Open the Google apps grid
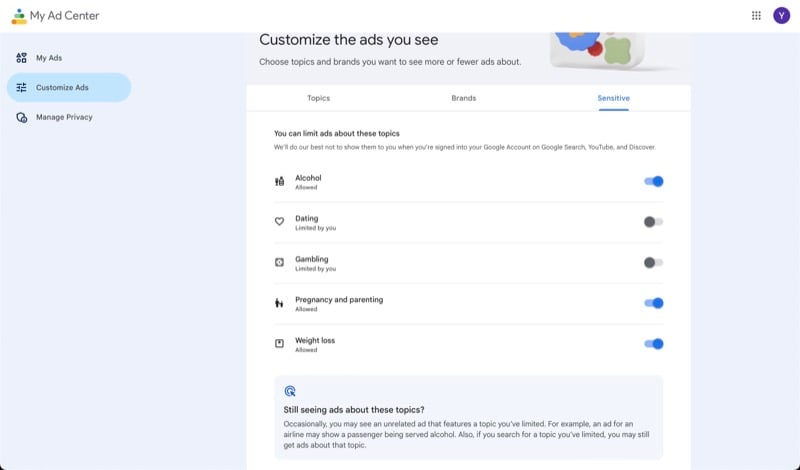This screenshot has width=800, height=470. (756, 16)
